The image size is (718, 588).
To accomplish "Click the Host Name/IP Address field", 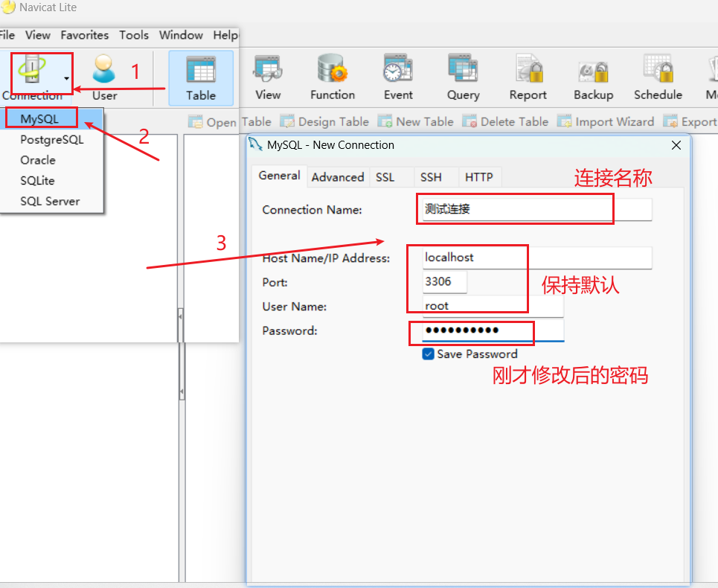I will click(536, 258).
